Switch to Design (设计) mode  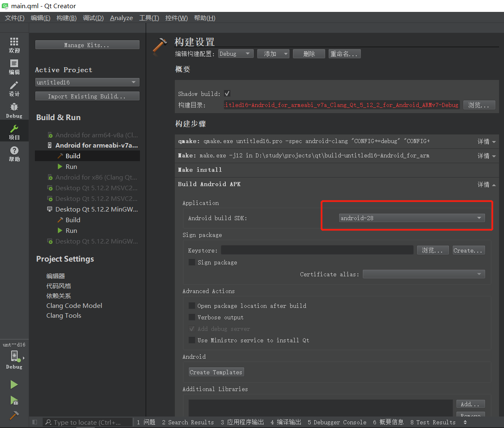[14, 89]
